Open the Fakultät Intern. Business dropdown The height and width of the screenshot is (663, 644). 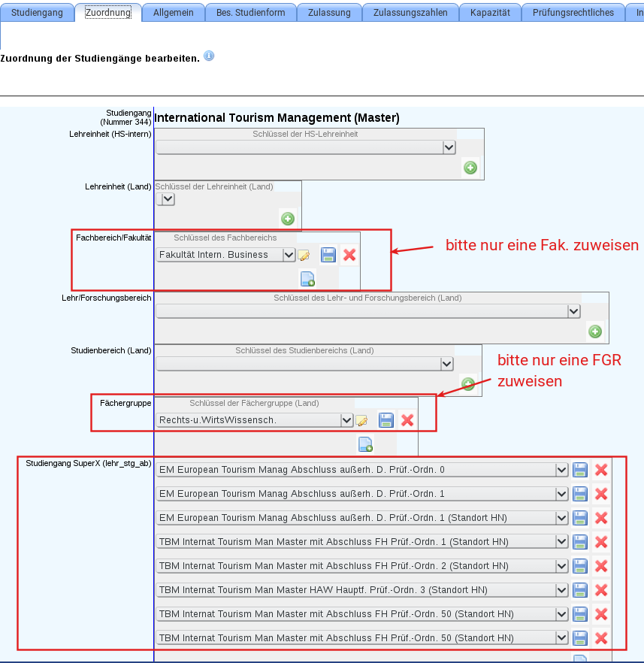[x=225, y=255]
